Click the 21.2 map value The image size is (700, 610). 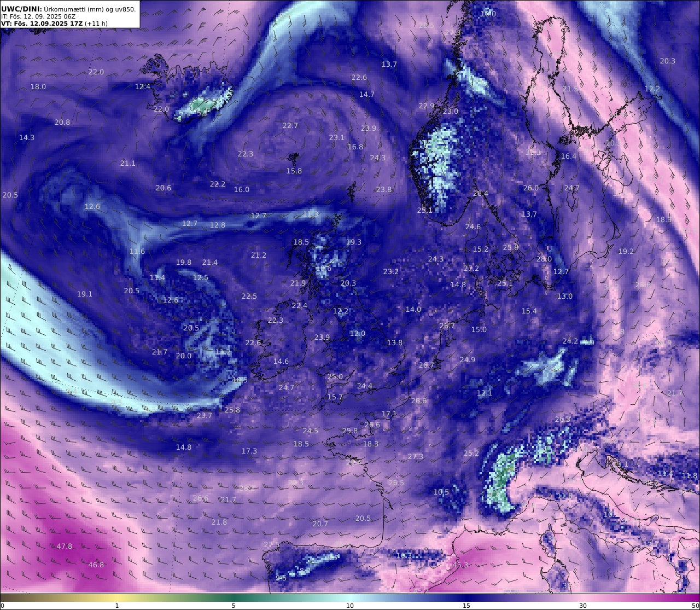coord(259,255)
